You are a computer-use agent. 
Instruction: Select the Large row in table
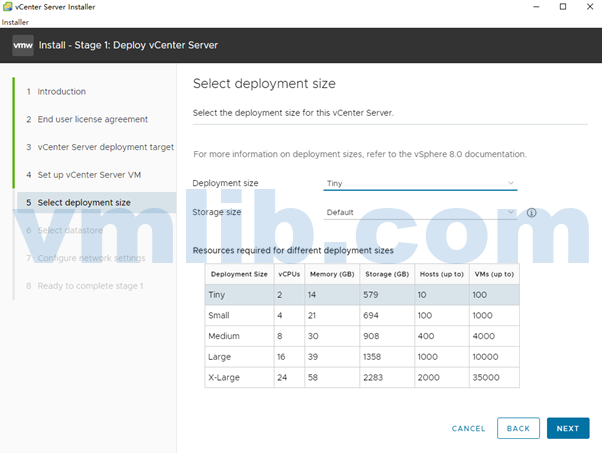point(362,357)
